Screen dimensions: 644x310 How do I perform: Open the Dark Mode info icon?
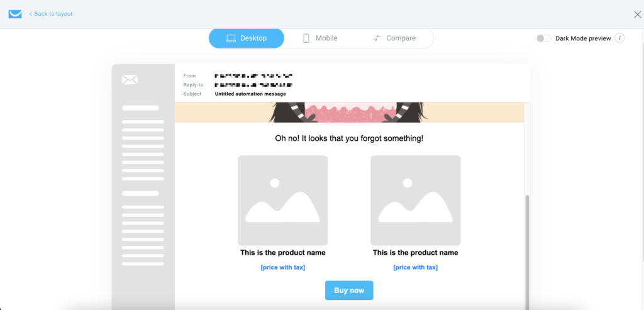coord(619,38)
